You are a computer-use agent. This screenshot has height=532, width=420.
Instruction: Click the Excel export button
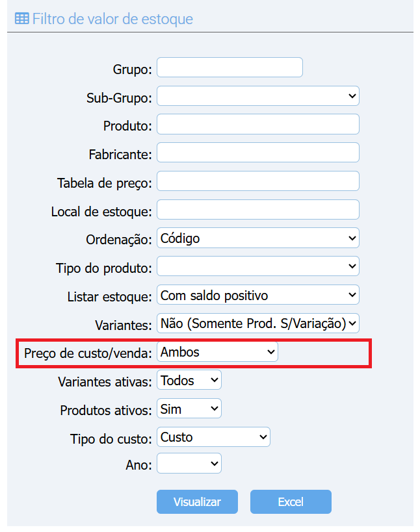(291, 501)
